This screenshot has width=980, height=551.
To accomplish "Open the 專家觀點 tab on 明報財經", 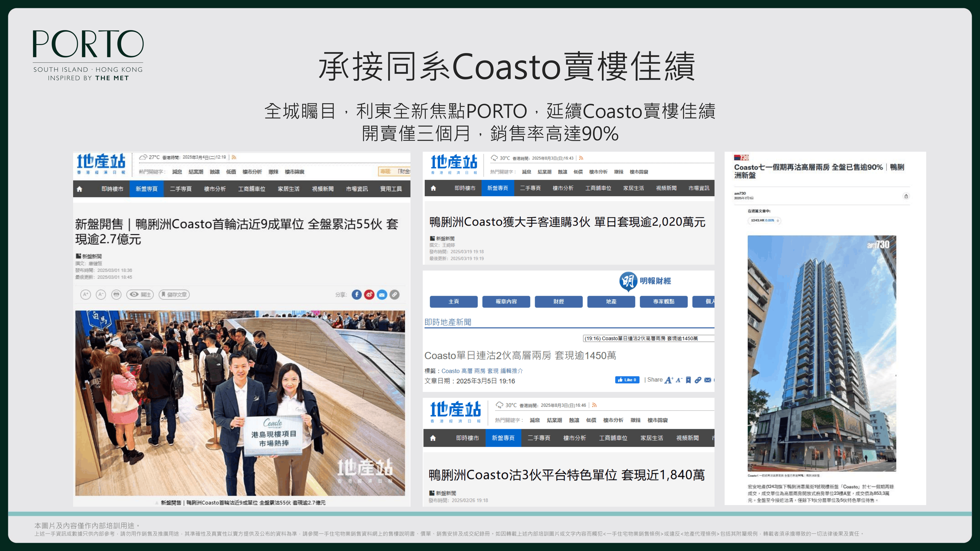I will (x=663, y=302).
